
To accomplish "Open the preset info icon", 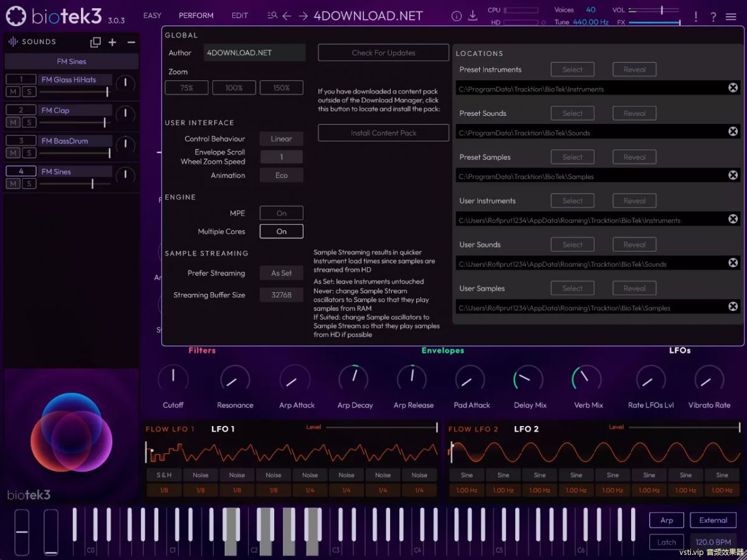I will coord(457,16).
